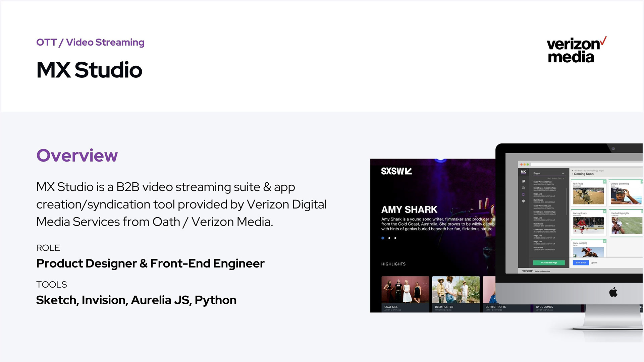Viewport: 644px width, 362px height.
Task: Click the home icon in the breadcrumb
Action: [x=573, y=171]
